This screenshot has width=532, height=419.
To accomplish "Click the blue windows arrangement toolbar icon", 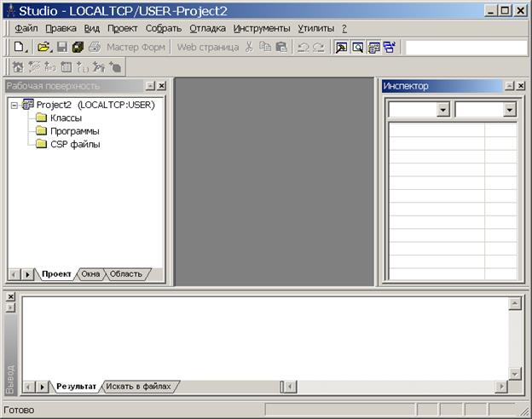I will click(x=390, y=48).
